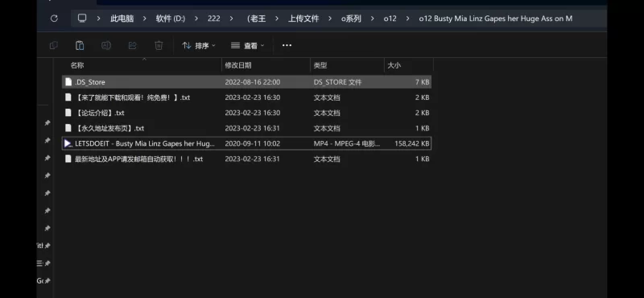Expand the chevron after 222 in the address bar
Image resolution: width=644 pixels, height=298 pixels.
232,19
